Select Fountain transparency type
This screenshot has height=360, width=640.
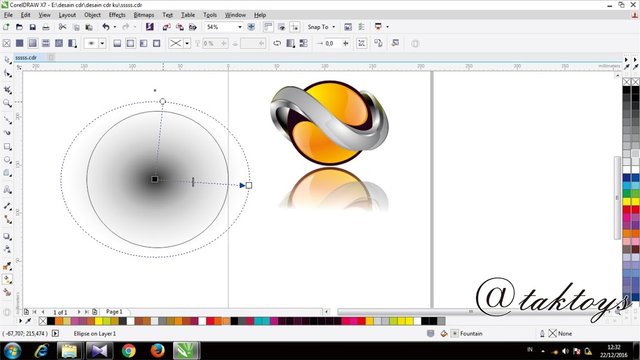[33, 43]
